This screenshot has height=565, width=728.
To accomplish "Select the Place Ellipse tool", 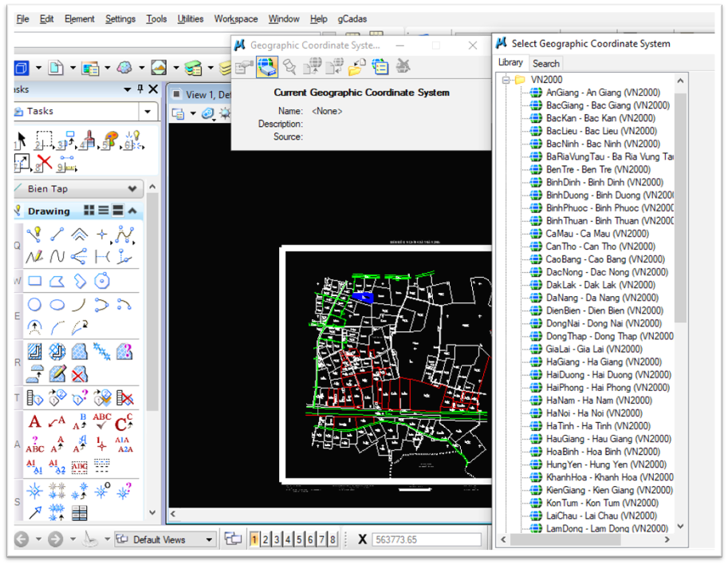I will click(x=57, y=305).
